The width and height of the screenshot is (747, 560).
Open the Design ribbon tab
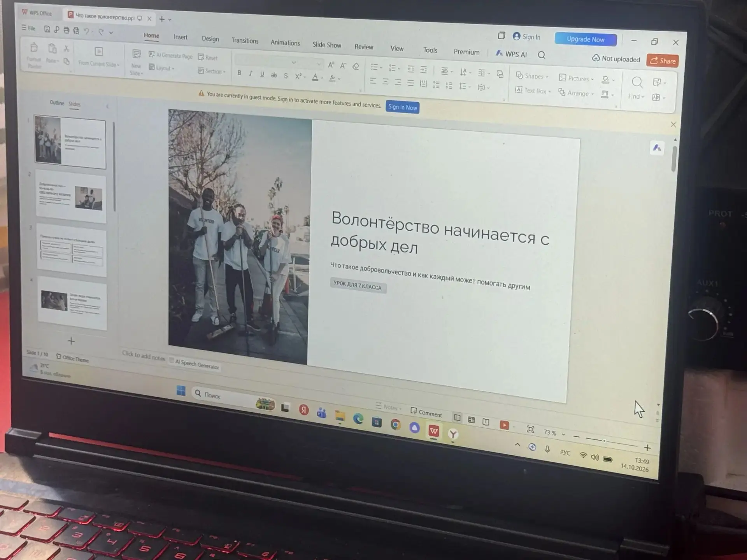210,38
